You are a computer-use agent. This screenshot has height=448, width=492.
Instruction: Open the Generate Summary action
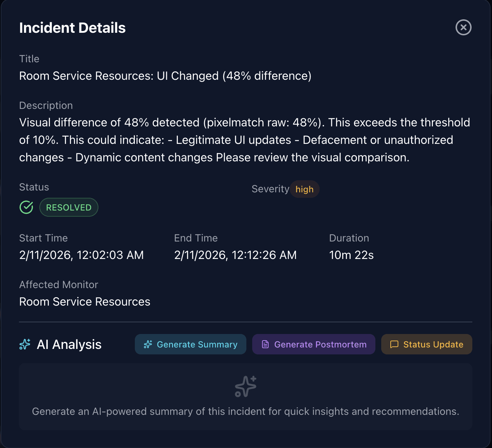(x=190, y=344)
